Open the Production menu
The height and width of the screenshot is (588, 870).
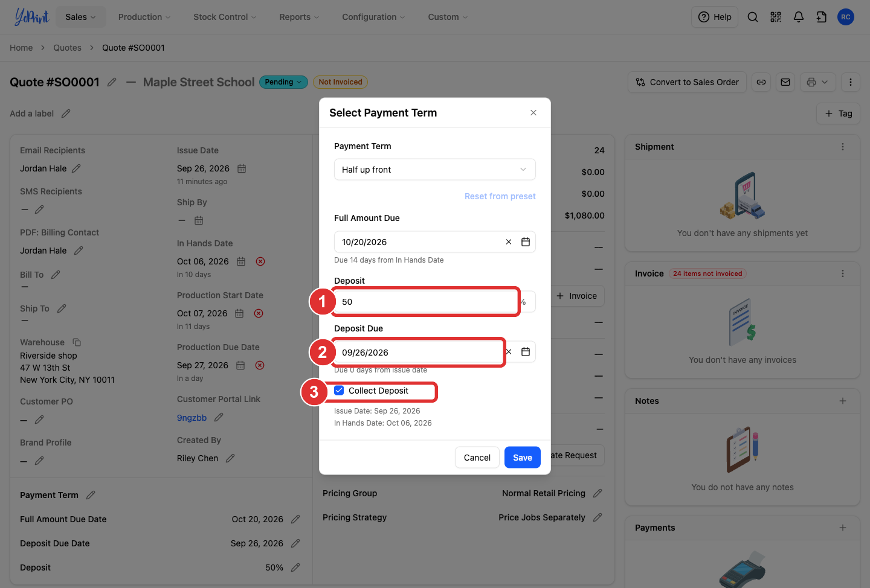click(144, 17)
